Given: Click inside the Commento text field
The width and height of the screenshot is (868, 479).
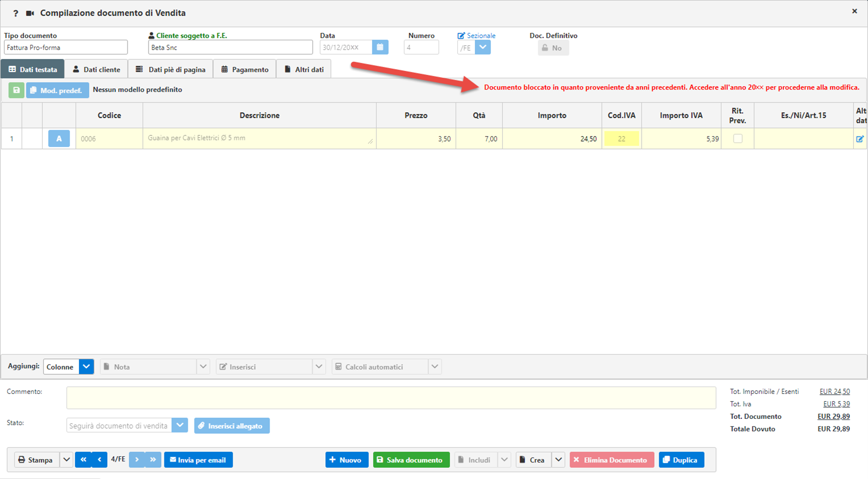Looking at the screenshot, I should pos(391,398).
